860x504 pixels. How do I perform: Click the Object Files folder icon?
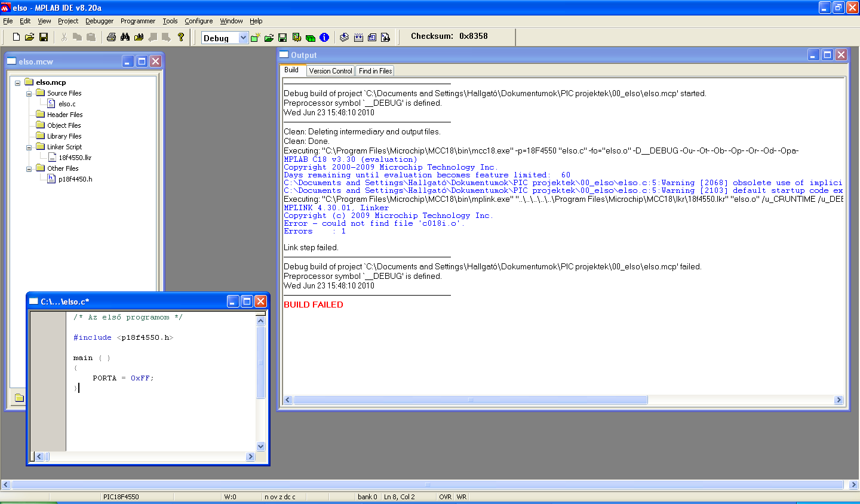pos(41,125)
